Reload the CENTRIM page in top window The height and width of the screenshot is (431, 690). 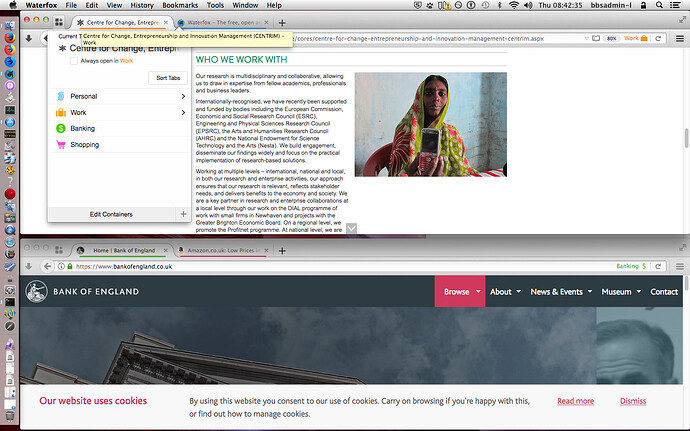[658, 38]
